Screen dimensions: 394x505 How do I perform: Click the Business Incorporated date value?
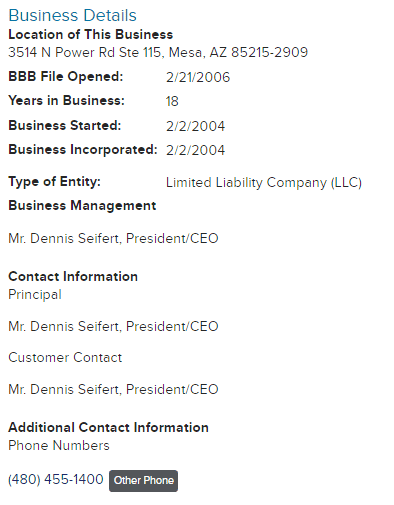pos(195,150)
